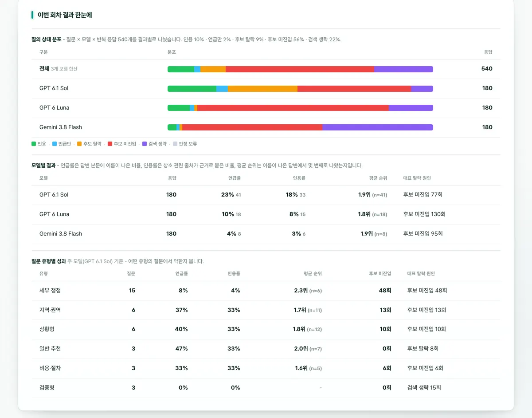Click the red segment of the 전체 bar

point(300,69)
